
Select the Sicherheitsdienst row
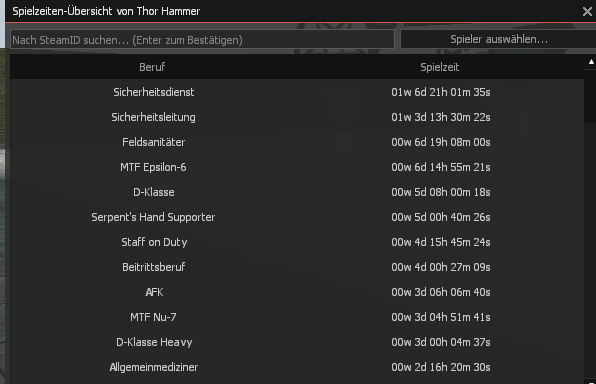click(297, 92)
